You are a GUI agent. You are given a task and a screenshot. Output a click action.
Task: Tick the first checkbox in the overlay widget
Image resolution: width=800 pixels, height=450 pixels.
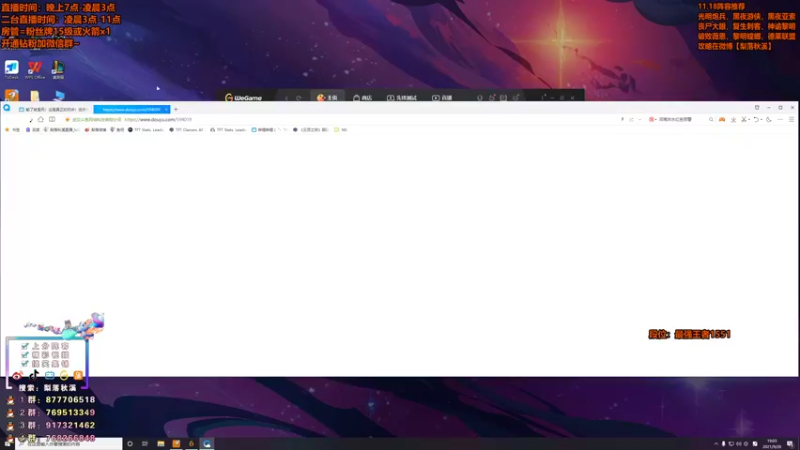click(x=24, y=346)
